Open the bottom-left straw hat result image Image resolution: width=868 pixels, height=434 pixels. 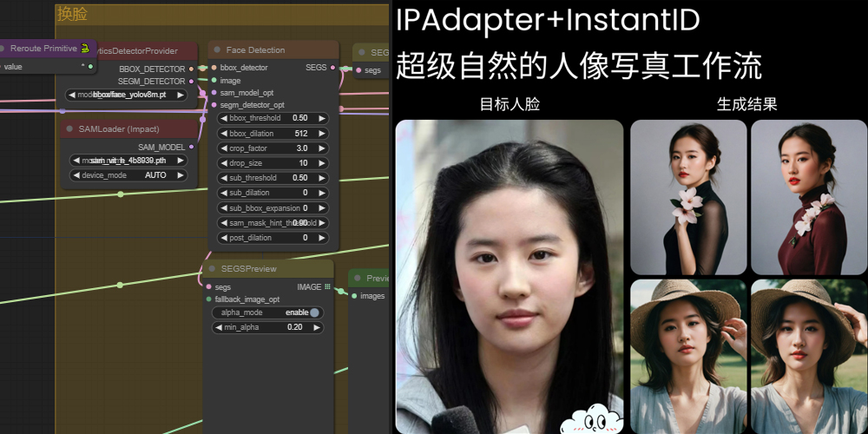coord(688,357)
